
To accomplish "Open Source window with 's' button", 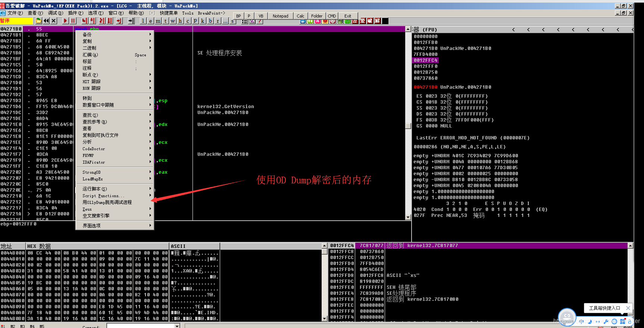I will 232,21.
